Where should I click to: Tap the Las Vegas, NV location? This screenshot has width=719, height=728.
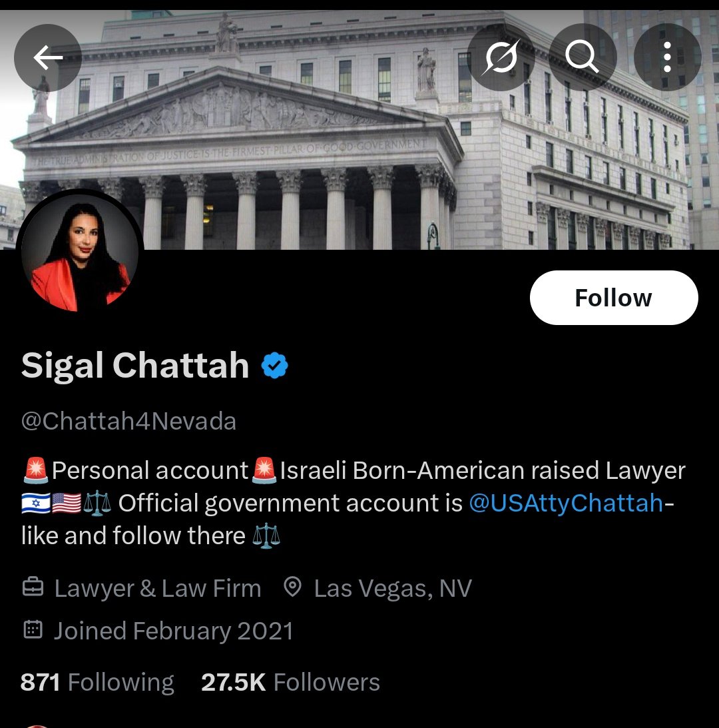point(393,588)
